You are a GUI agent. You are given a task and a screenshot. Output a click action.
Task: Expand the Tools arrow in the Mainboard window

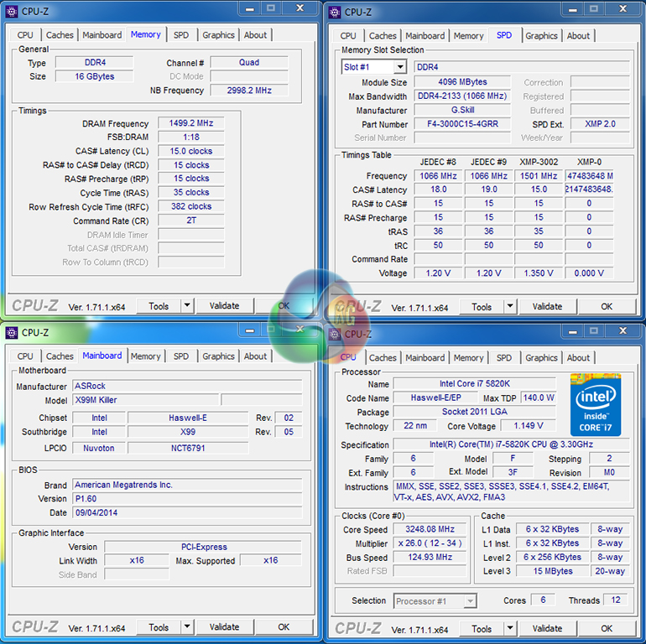click(187, 627)
